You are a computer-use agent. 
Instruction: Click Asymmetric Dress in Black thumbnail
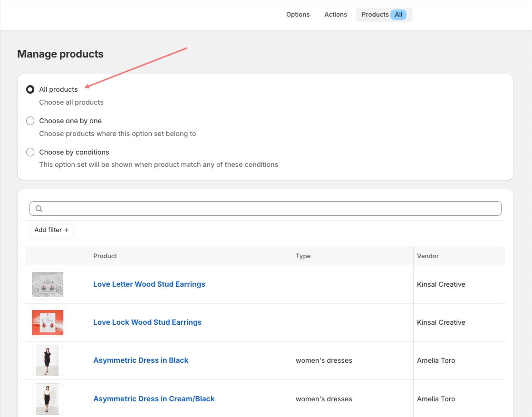[48, 360]
